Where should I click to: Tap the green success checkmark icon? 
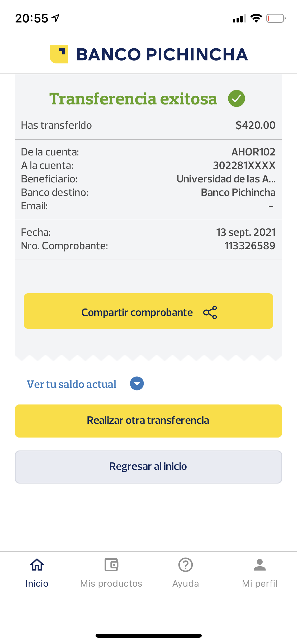click(236, 98)
